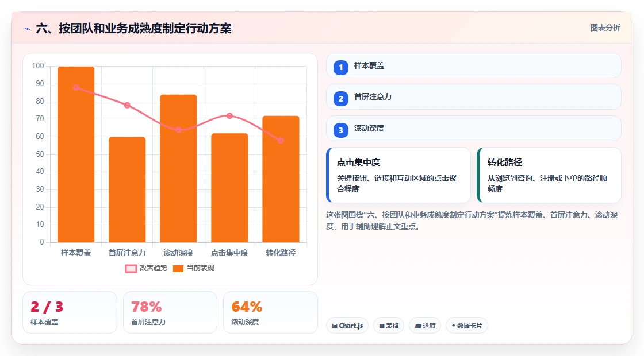
Task: Click the 2 / 3 样本覆盖 stat card
Action: click(x=70, y=312)
